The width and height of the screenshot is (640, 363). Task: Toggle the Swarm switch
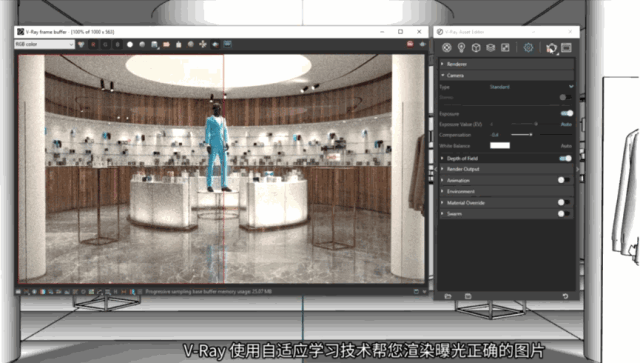pos(564,214)
